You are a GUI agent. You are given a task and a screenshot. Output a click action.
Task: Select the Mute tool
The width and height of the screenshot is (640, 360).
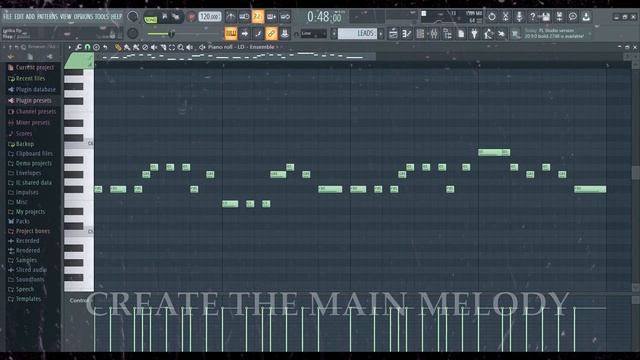(154, 47)
